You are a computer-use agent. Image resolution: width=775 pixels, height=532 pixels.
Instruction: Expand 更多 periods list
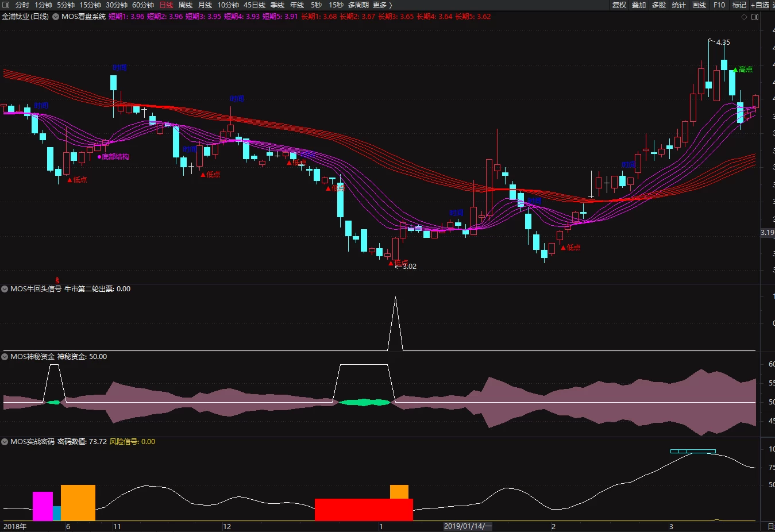(383, 5)
